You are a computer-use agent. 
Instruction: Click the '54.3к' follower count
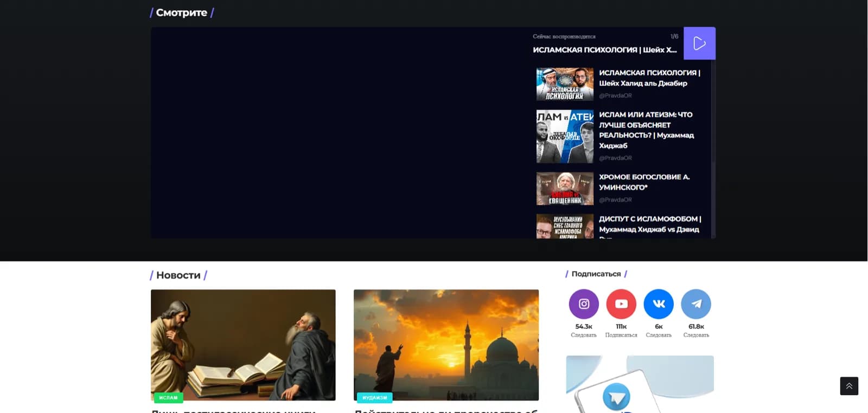584,326
